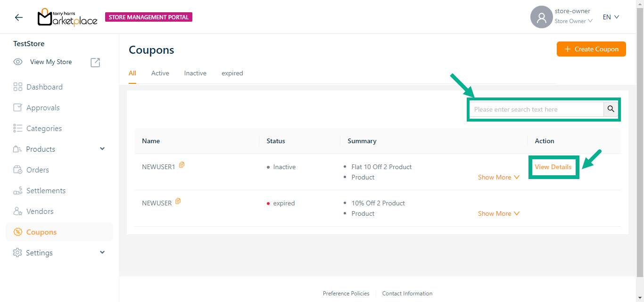
Task: Expand the Products sidebar menu
Action: tap(103, 149)
